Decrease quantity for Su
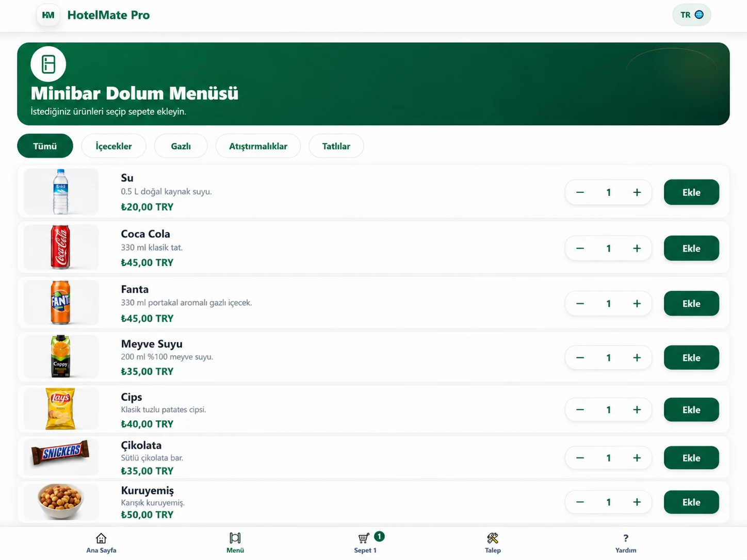This screenshot has height=560, width=747. (580, 192)
